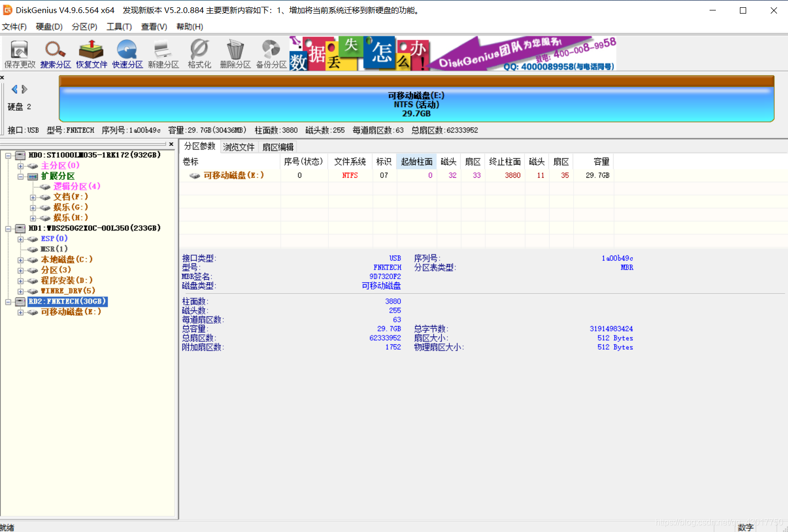Select the Format (格式化) toolbar icon
Viewport: 788px width, 532px height.
199,54
